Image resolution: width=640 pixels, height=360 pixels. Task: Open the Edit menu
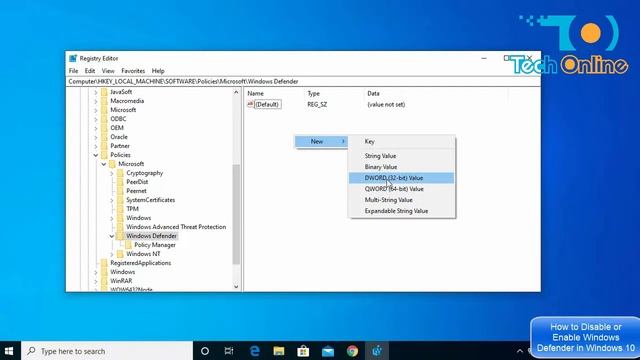pyautogui.click(x=90, y=71)
